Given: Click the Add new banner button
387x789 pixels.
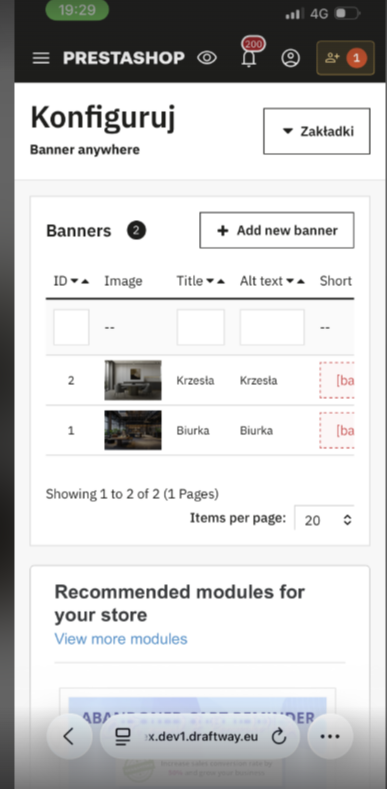Looking at the screenshot, I should coord(277,230).
